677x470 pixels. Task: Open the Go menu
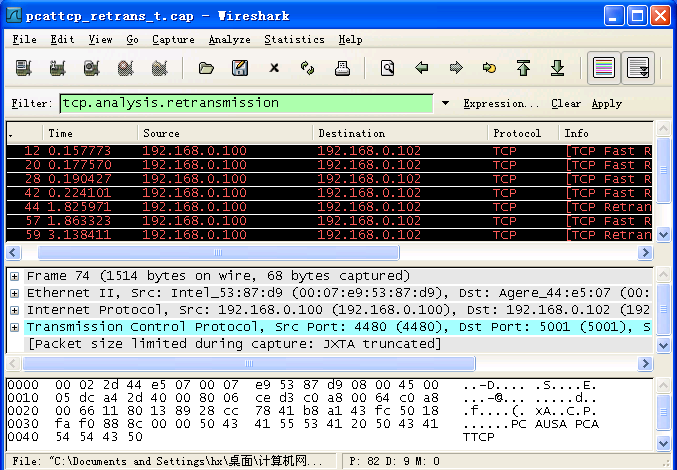[132, 40]
